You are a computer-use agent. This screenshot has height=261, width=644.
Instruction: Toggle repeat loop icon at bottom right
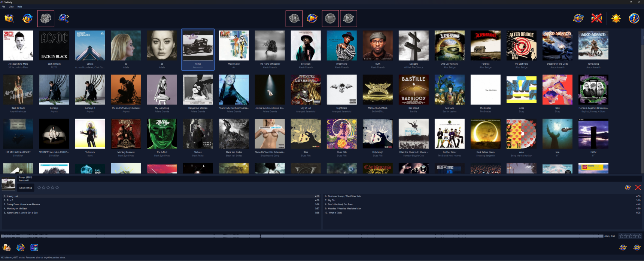tap(637, 247)
